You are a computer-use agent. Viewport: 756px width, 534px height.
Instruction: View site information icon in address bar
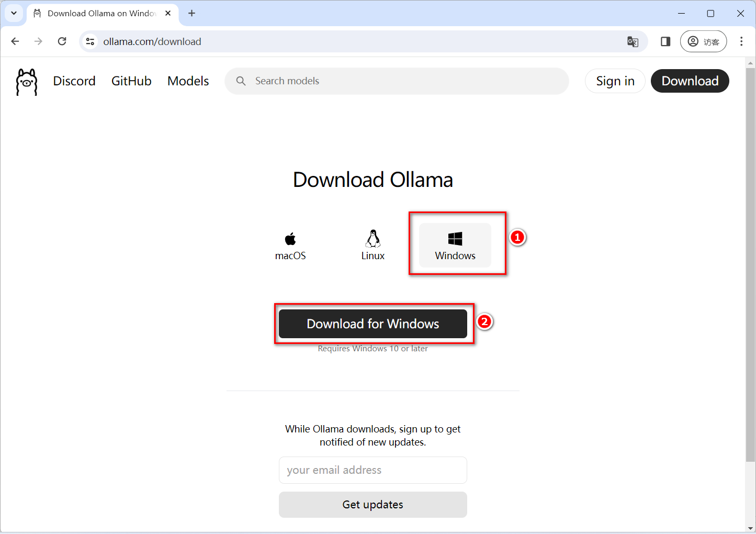point(91,41)
